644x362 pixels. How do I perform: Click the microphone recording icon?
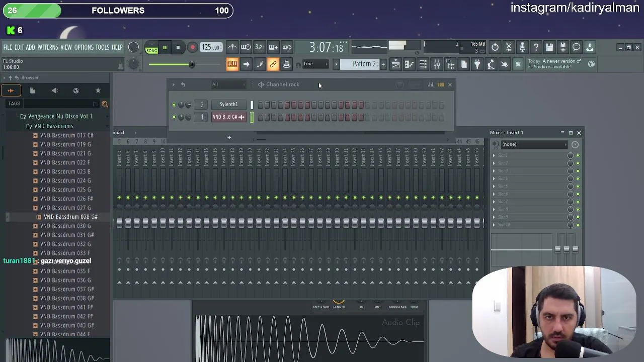point(522,47)
